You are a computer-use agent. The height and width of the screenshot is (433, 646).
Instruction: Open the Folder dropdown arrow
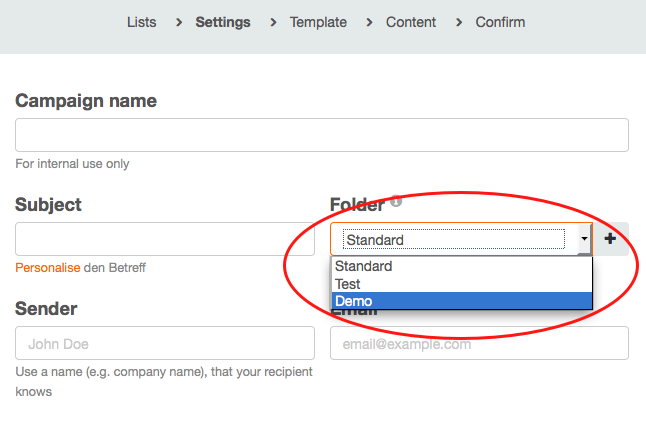point(584,239)
